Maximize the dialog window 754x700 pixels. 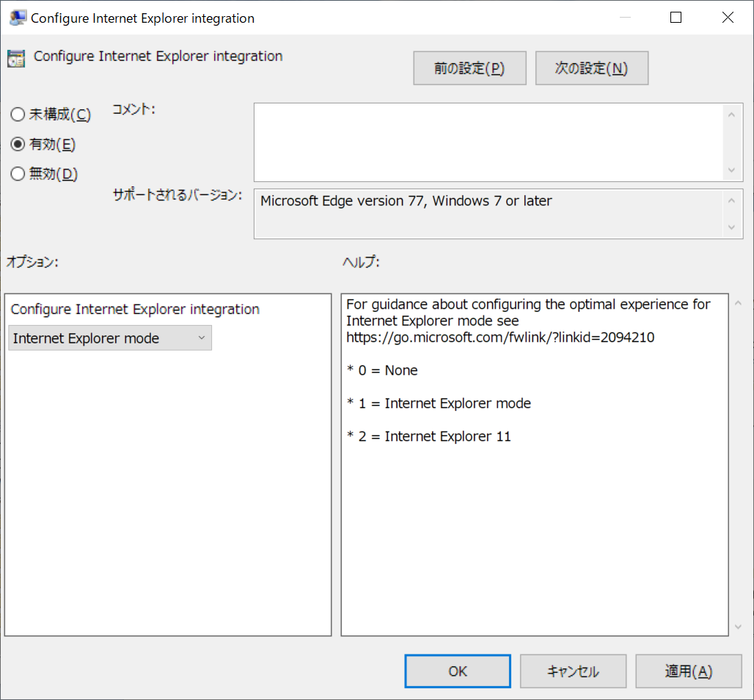pyautogui.click(x=676, y=18)
